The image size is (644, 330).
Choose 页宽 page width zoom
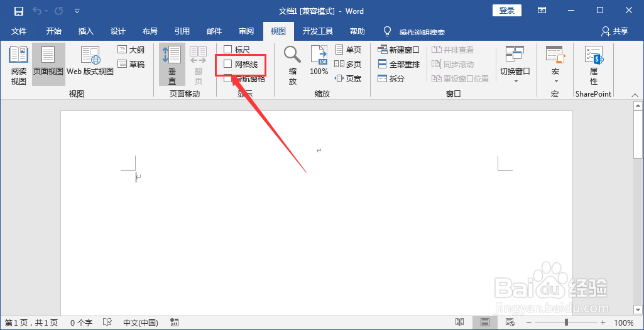[348, 78]
